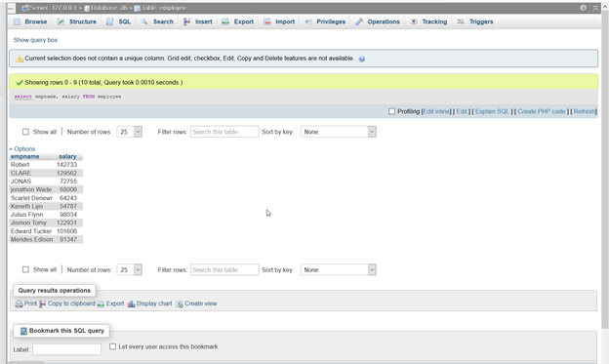Screen dimensions: 609x364
Task: Open the Browse tab
Action: [30, 21]
